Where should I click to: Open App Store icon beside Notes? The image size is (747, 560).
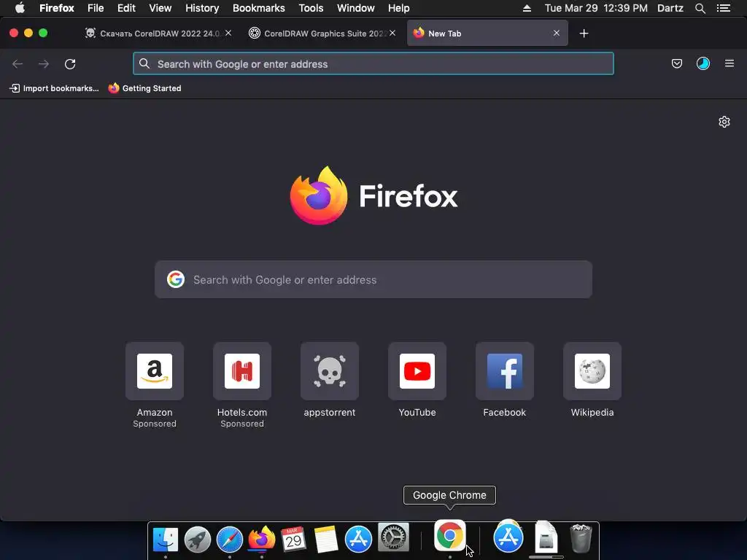358,539
